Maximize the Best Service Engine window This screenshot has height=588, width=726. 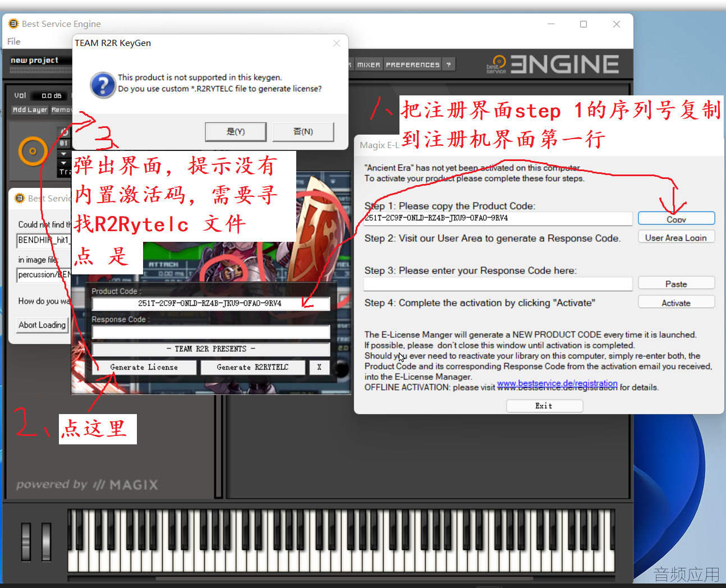[x=583, y=24]
